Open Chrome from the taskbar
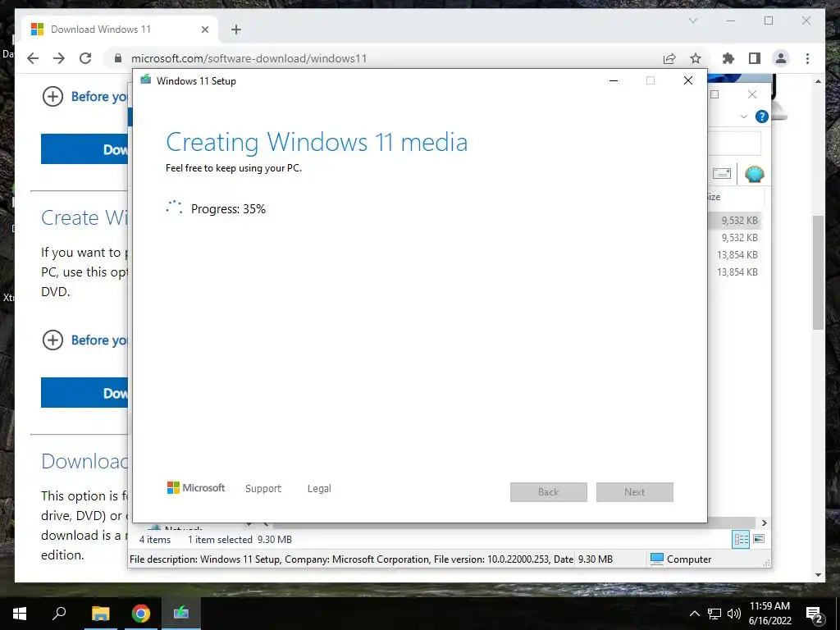Viewport: 840px width, 630px height. click(x=141, y=614)
